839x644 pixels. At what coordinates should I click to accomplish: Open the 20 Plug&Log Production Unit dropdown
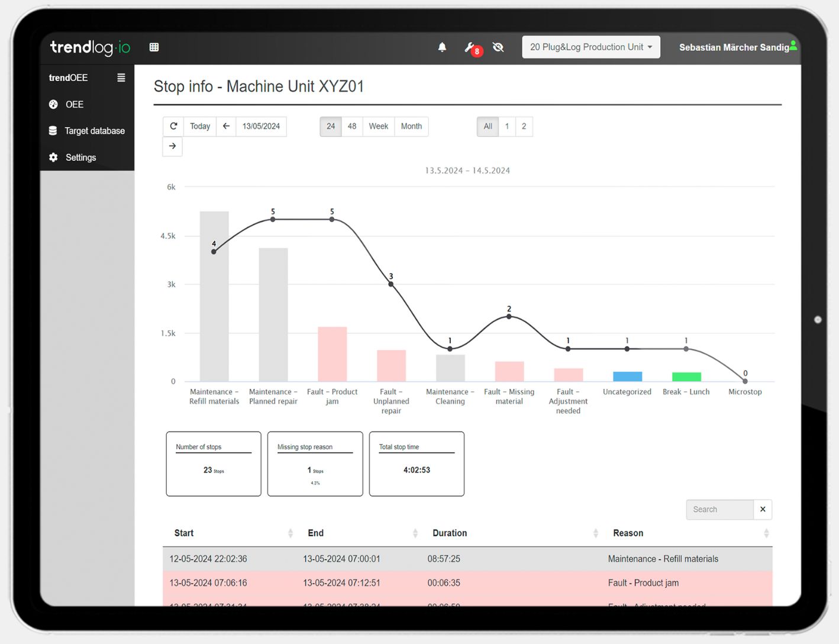(x=591, y=47)
